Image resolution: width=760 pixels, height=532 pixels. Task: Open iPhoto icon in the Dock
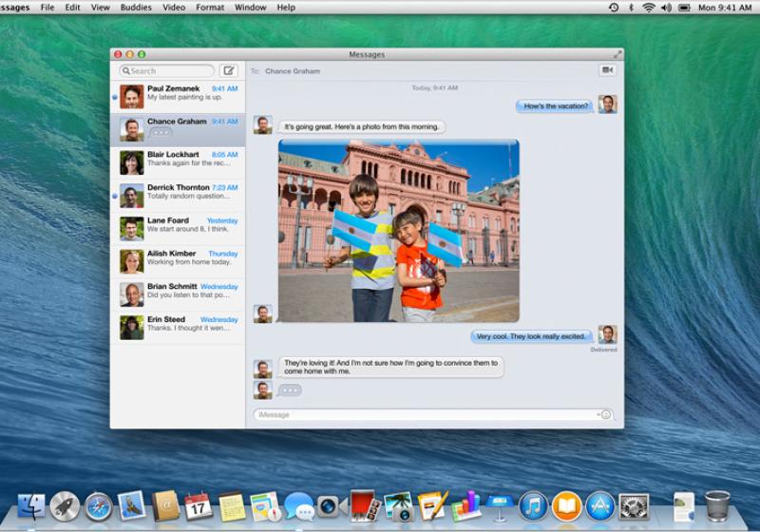click(x=398, y=506)
